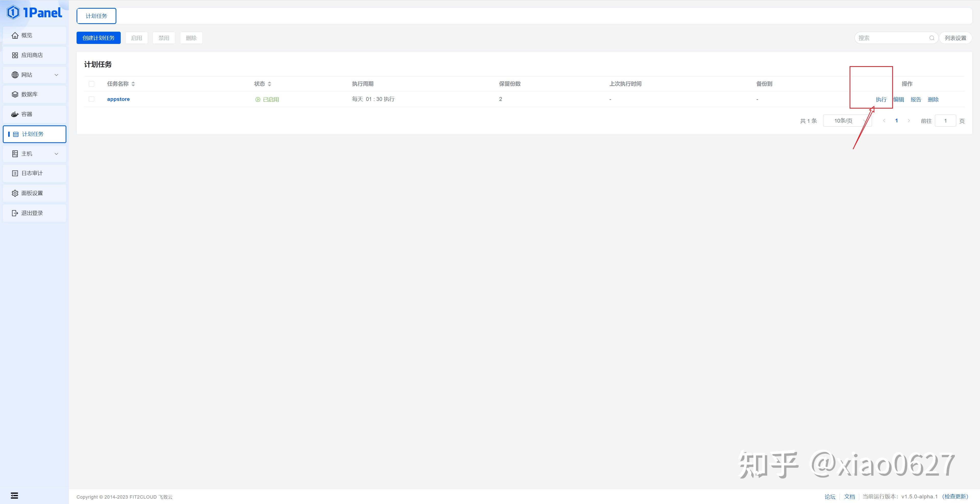The image size is (980, 504).
Task: Expand the website (网站) menu chevron
Action: pyautogui.click(x=56, y=75)
